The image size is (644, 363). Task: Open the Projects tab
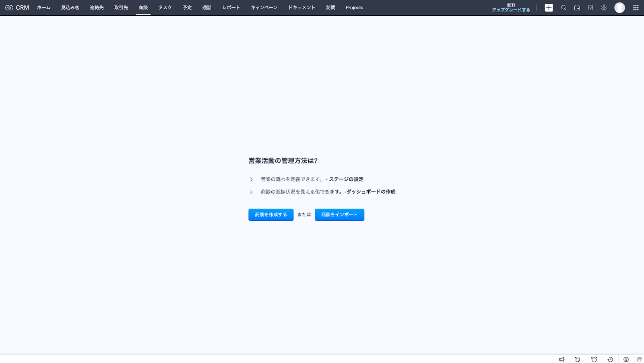pyautogui.click(x=355, y=8)
